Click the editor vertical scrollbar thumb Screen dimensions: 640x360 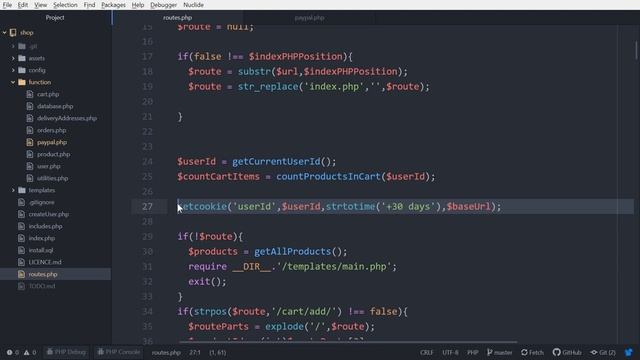(636, 50)
